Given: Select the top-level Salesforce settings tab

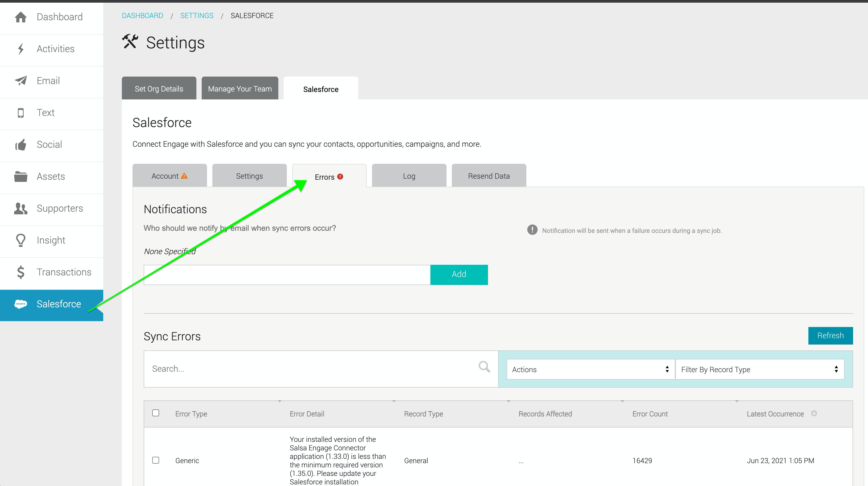Looking at the screenshot, I should (321, 89).
